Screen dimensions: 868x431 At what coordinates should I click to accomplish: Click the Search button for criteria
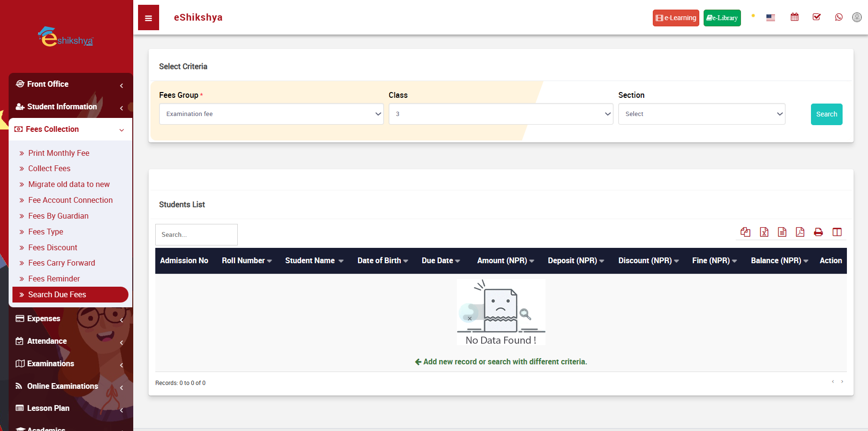pos(826,114)
